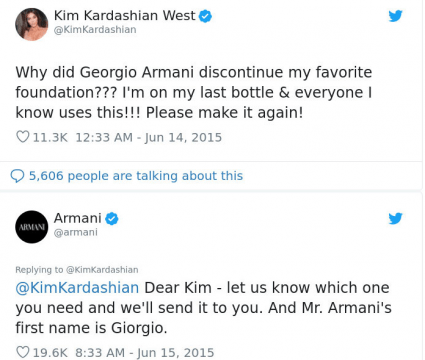Click the Twitter bird icon on Kim's tweet
425x360 pixels.
point(395,16)
